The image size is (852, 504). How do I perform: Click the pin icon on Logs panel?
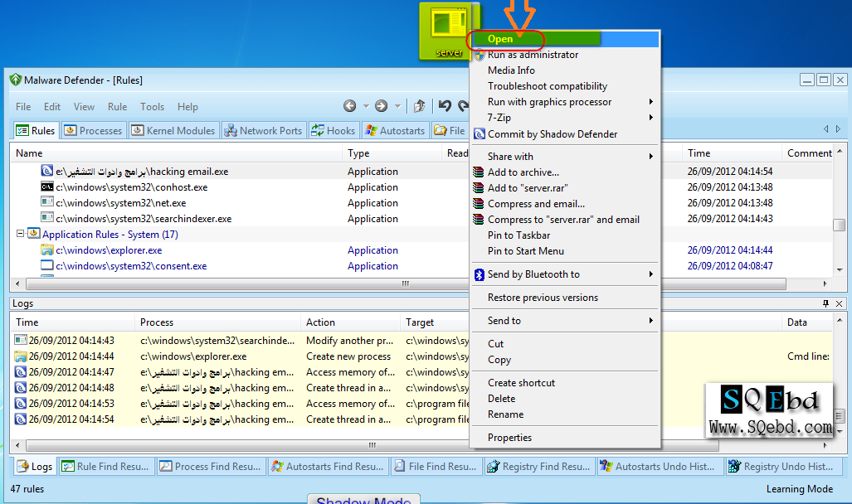[x=825, y=304]
